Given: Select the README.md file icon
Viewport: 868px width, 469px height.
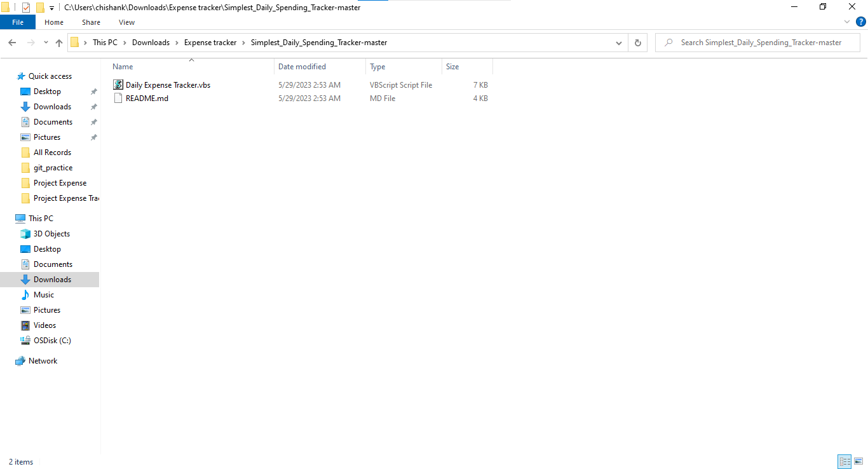Looking at the screenshot, I should click(x=118, y=98).
